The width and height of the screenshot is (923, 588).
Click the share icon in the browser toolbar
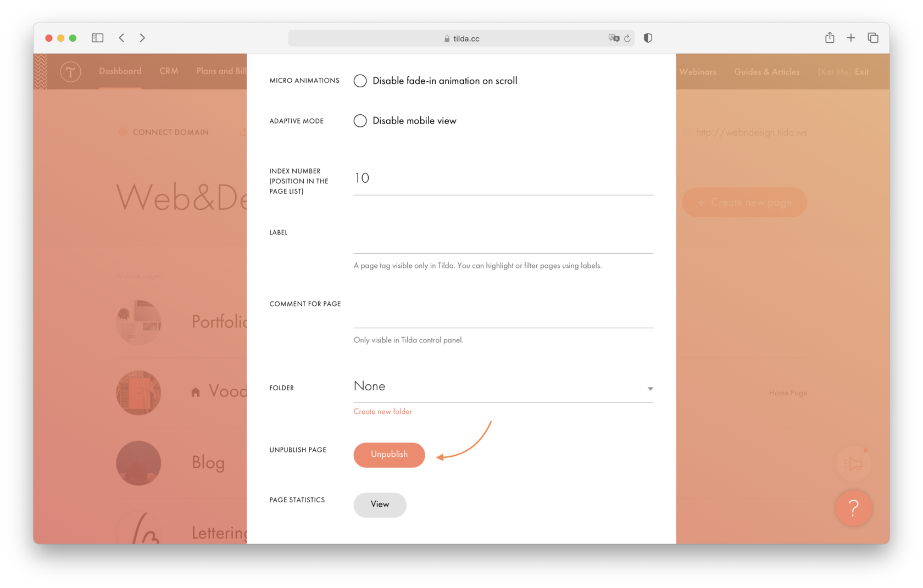(830, 38)
